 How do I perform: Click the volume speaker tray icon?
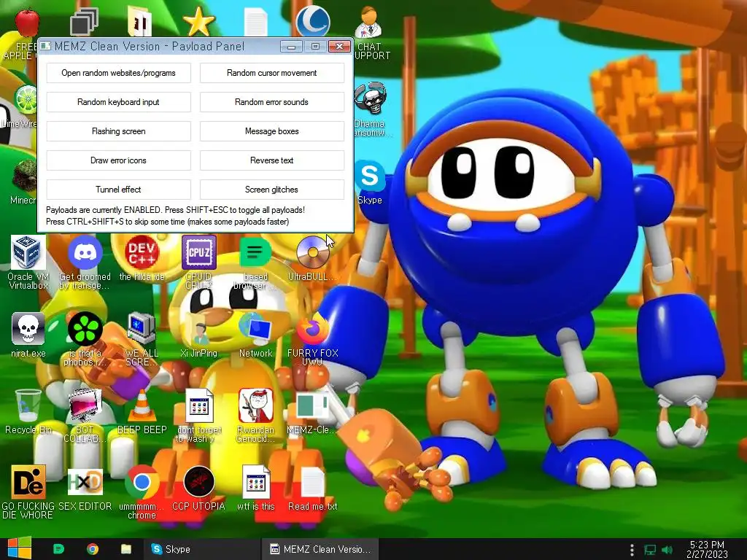[x=667, y=550]
